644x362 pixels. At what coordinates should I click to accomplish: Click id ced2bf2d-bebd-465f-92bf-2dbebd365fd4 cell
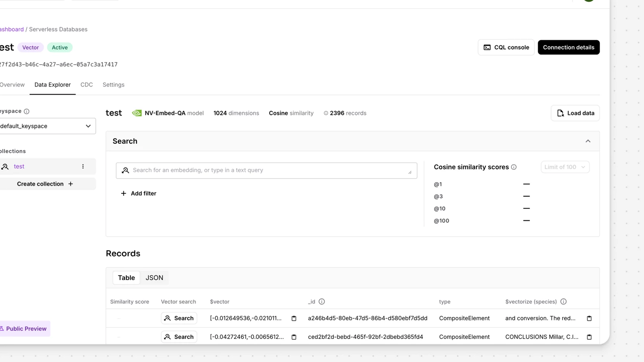(366, 337)
